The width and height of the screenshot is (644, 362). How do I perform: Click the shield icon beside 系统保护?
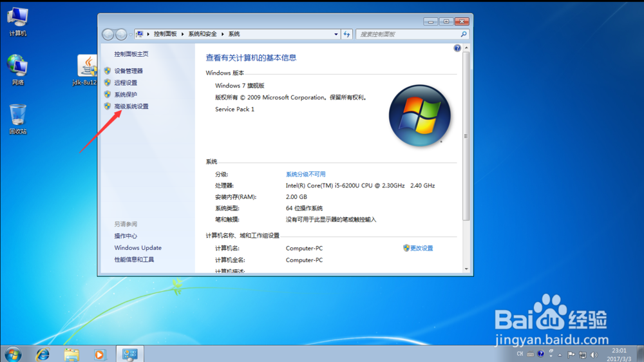(x=107, y=94)
